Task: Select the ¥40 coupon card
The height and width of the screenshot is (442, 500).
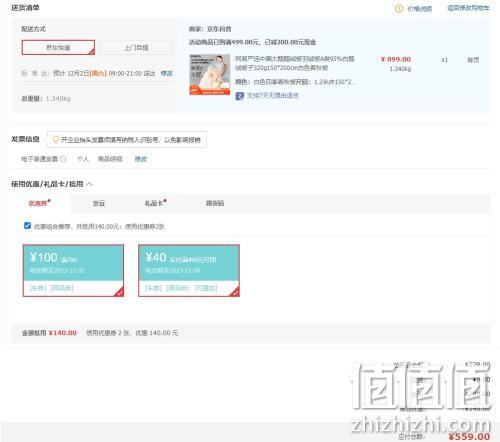Action: point(189,270)
